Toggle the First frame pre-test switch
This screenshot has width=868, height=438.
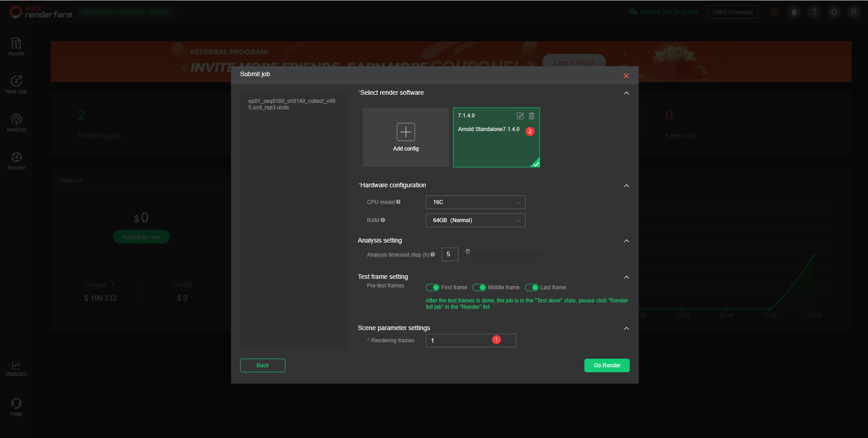point(433,287)
